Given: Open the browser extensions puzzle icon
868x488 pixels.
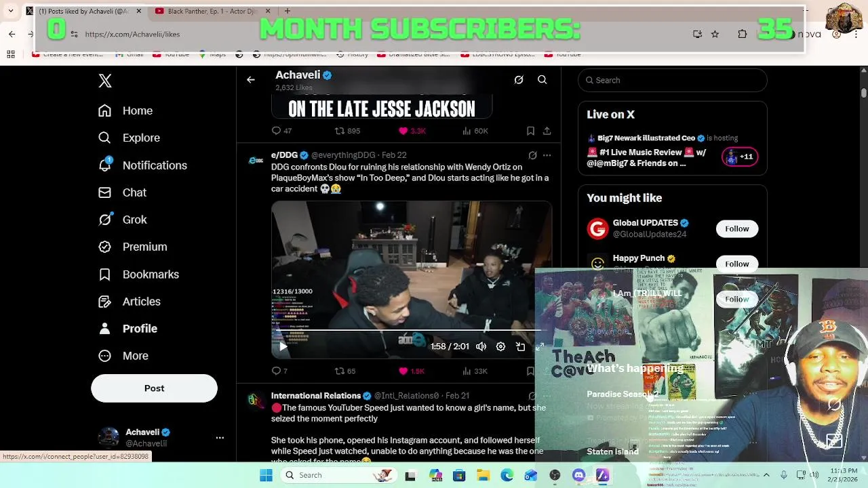Looking at the screenshot, I should (x=743, y=34).
